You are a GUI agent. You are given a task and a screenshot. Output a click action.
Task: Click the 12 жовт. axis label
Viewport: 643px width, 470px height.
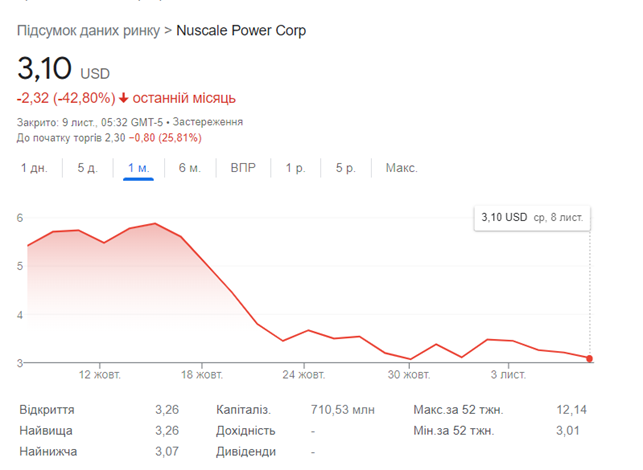click(100, 374)
